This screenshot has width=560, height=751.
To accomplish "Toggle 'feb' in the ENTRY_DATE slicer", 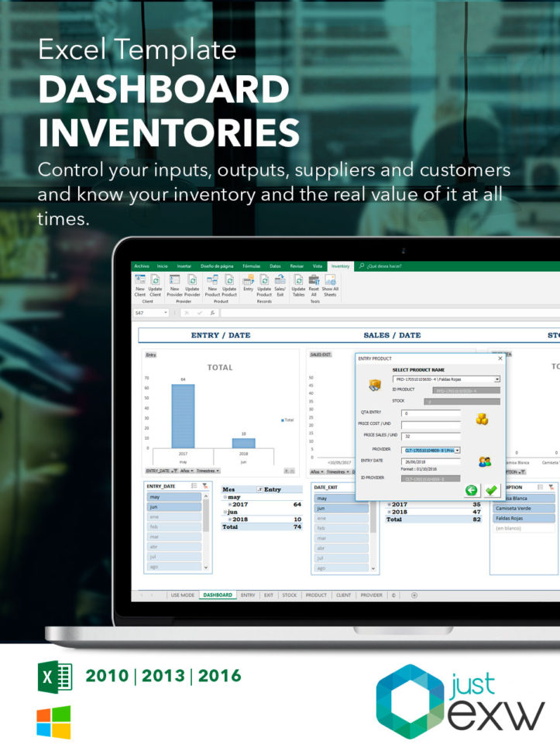I will tap(174, 526).
